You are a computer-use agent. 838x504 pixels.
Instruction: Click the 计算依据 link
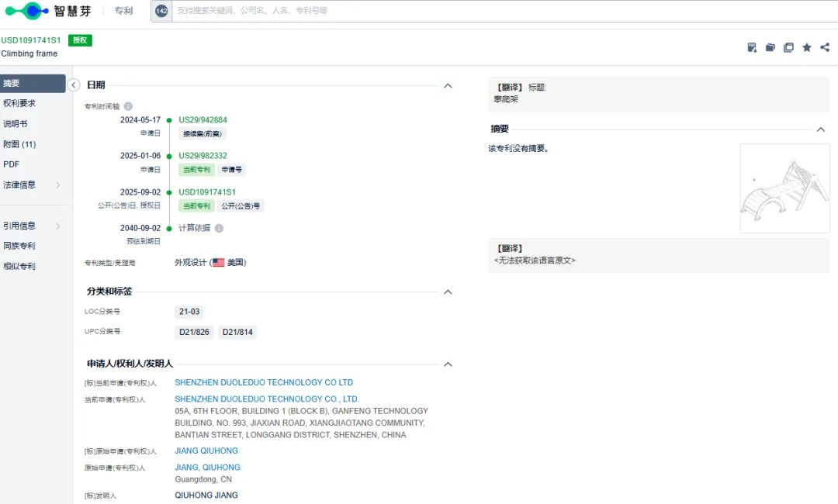coord(194,228)
